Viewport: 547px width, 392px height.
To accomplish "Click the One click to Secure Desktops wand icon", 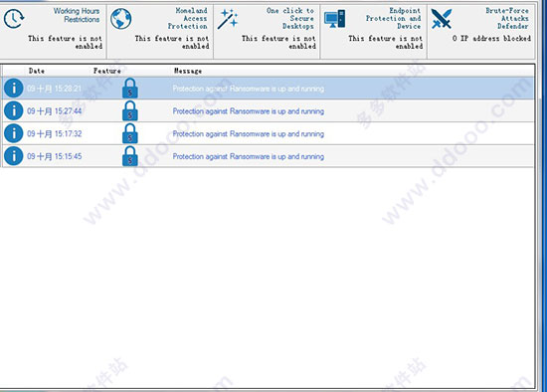I will (228, 19).
